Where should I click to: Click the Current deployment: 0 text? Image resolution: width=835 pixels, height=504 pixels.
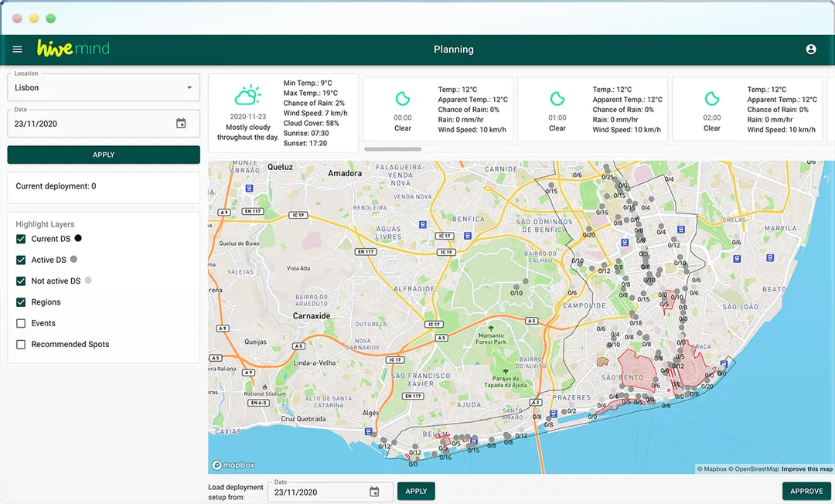click(56, 186)
